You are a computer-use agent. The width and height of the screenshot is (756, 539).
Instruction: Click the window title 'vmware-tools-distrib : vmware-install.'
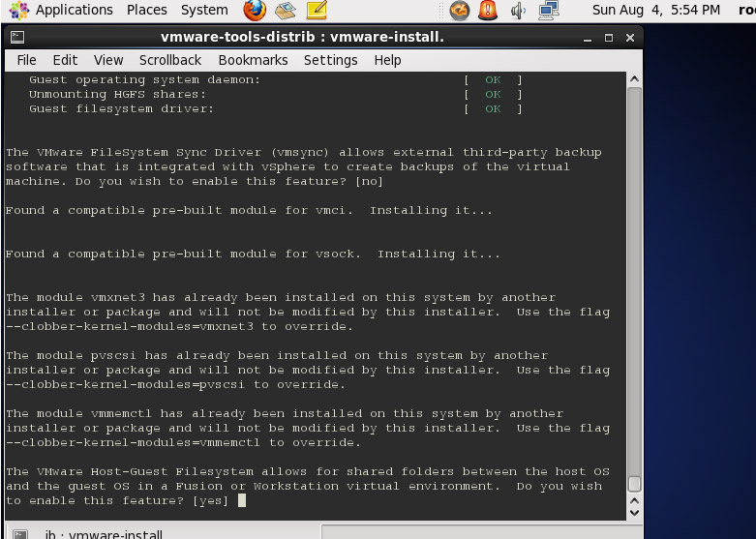pos(302,37)
